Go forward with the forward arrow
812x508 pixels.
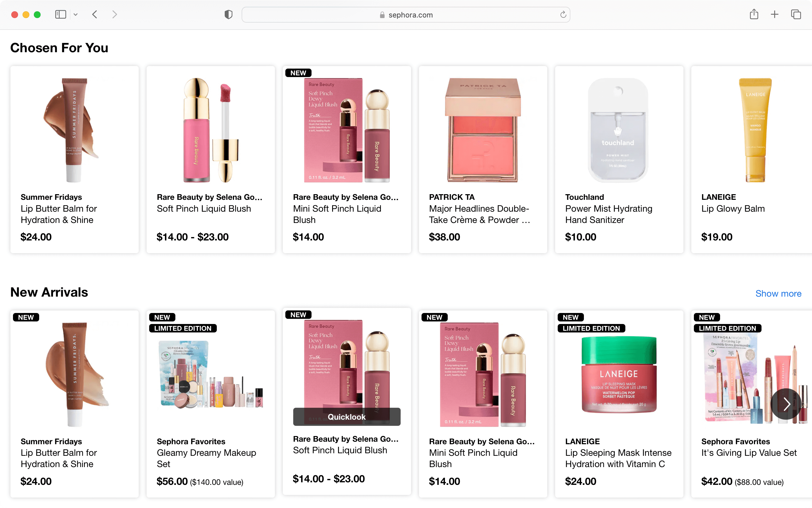click(114, 14)
